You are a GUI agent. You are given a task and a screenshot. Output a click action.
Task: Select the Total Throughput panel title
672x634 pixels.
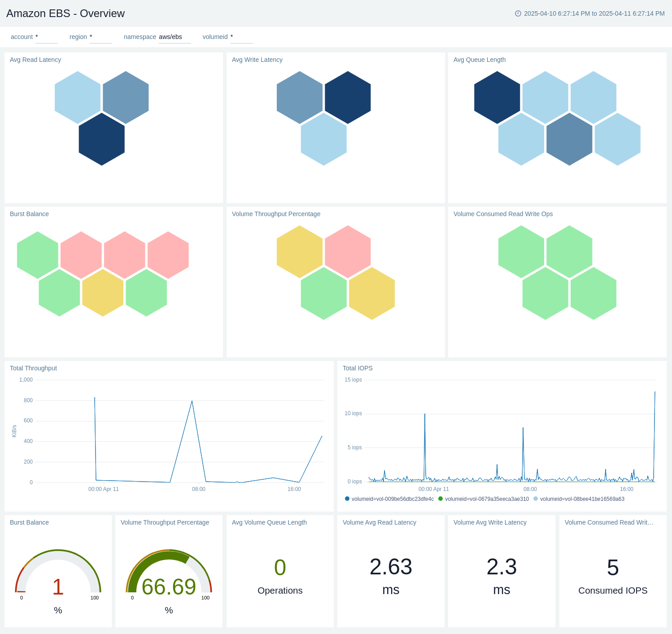pyautogui.click(x=33, y=368)
